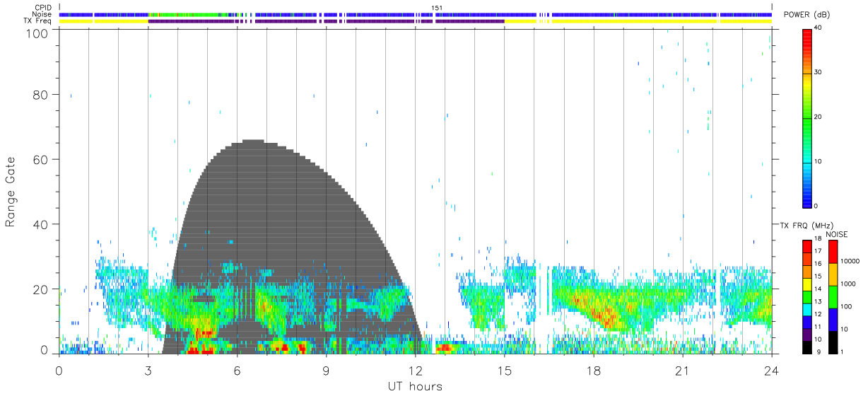This screenshot has width=868, height=401.
Task: Click the purple 10 MHz frequency swatch
Action: pyautogui.click(x=807, y=335)
